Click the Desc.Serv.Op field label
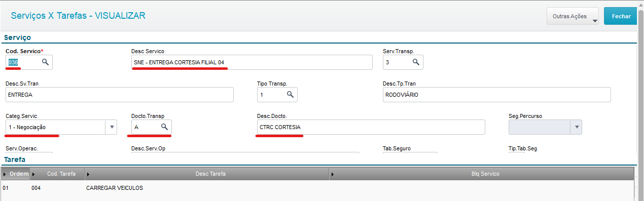This screenshot has width=644, height=201. point(148,149)
